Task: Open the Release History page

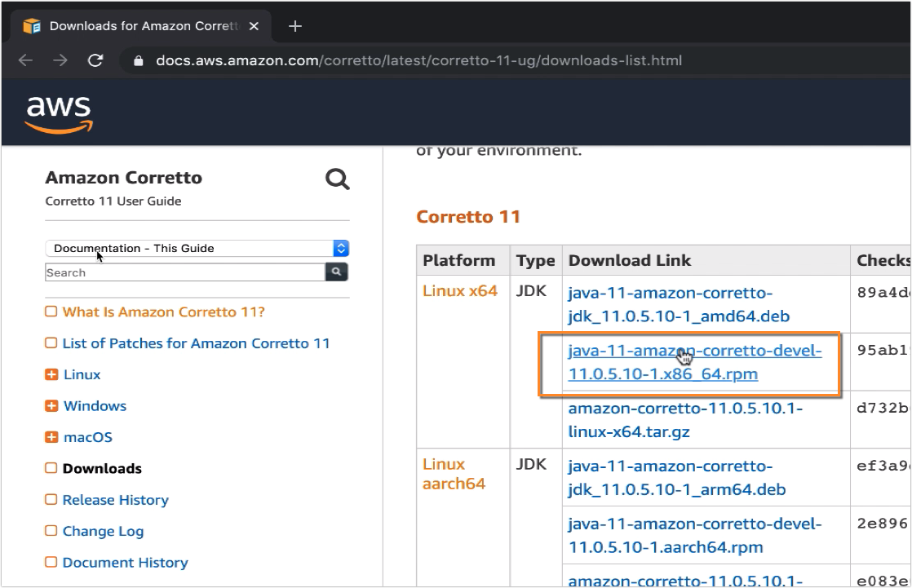Action: pos(114,499)
